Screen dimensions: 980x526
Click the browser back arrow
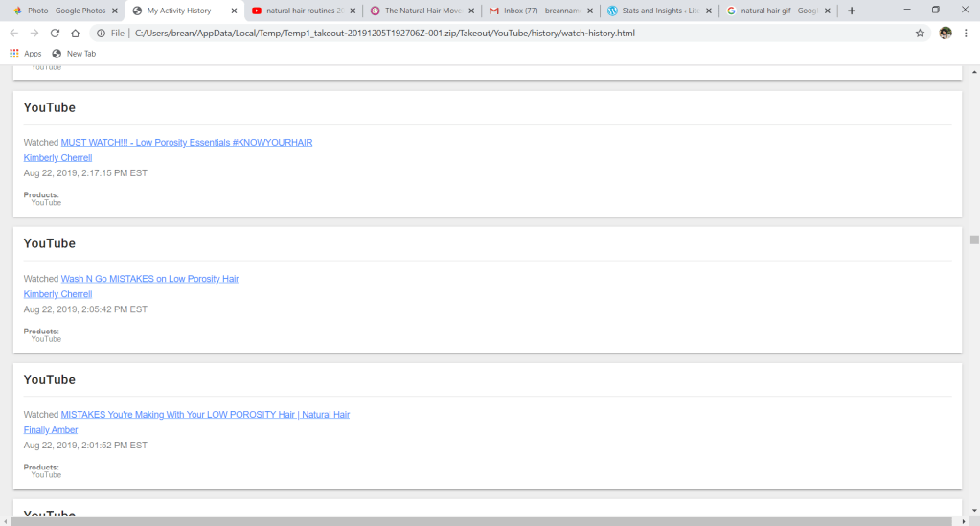pos(13,33)
